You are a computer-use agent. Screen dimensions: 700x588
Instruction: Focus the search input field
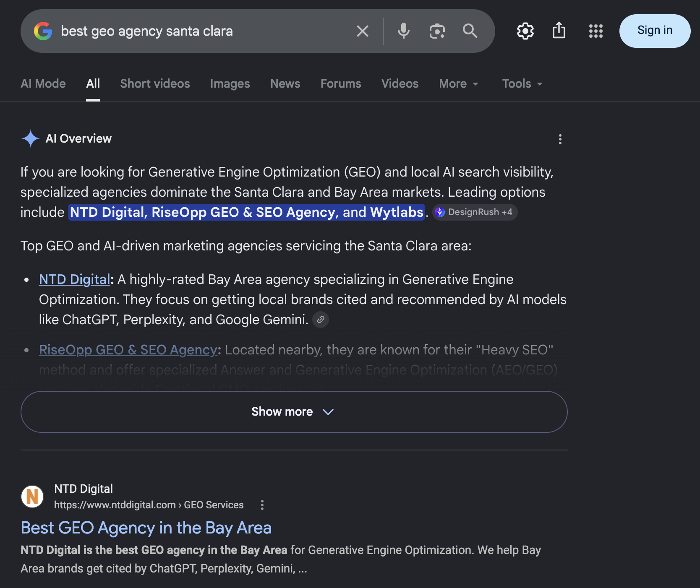tap(201, 31)
